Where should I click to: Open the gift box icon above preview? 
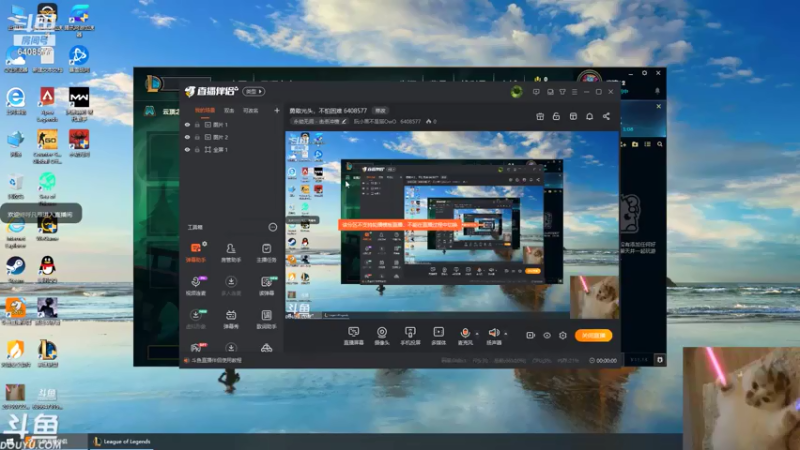click(540, 116)
